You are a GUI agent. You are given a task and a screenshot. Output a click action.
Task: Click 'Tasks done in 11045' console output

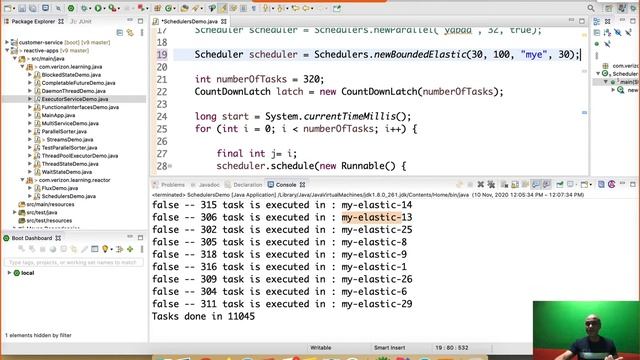203,316
